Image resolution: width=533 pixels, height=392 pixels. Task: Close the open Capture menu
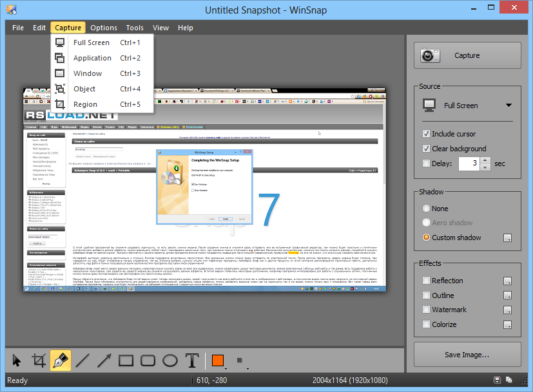68,28
